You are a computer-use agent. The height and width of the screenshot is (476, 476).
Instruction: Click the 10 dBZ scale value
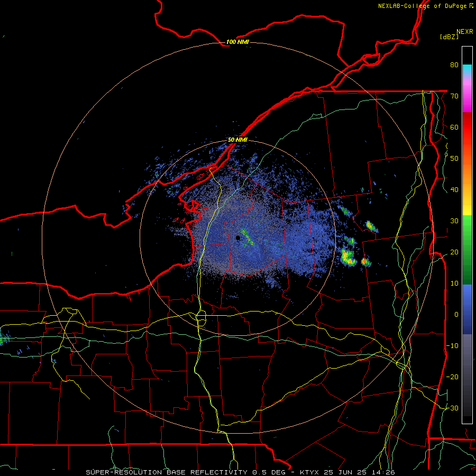point(454,283)
